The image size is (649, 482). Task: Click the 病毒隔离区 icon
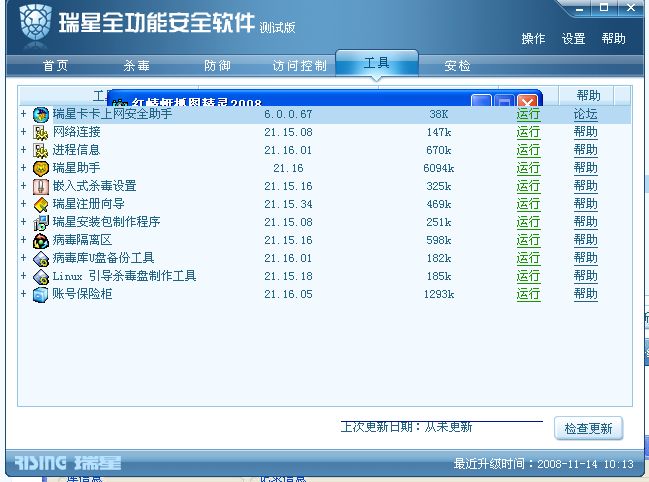click(x=41, y=241)
